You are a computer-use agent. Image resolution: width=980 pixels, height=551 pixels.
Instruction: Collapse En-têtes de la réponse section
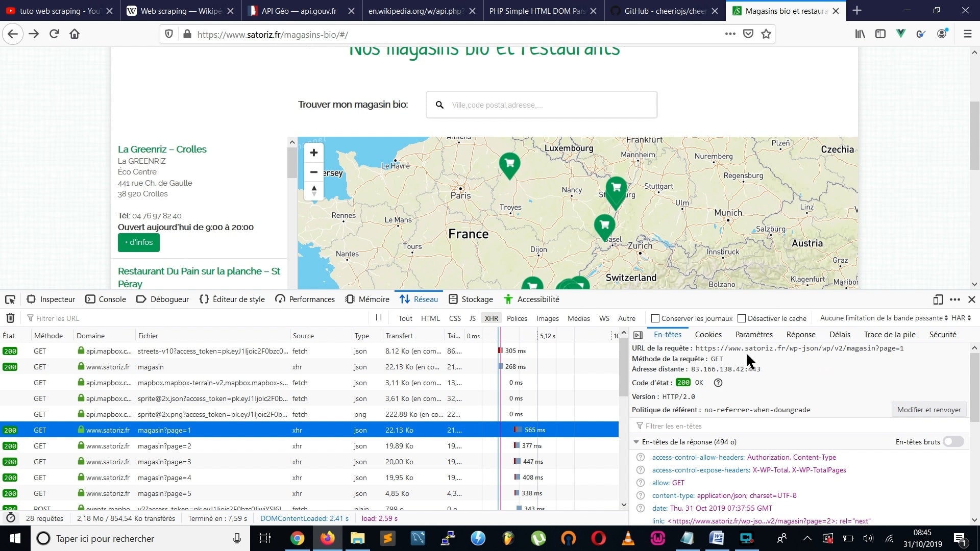click(x=636, y=442)
